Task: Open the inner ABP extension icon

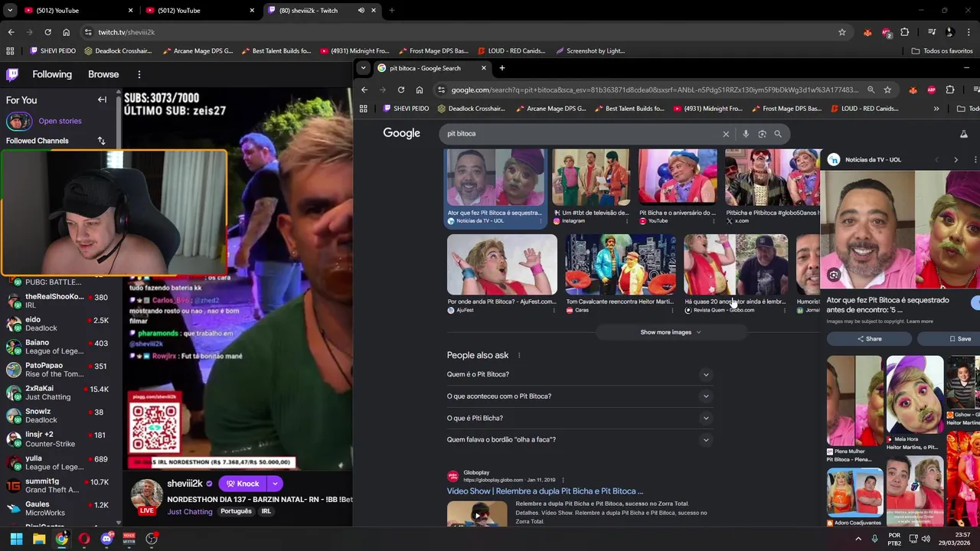Action: tap(931, 90)
